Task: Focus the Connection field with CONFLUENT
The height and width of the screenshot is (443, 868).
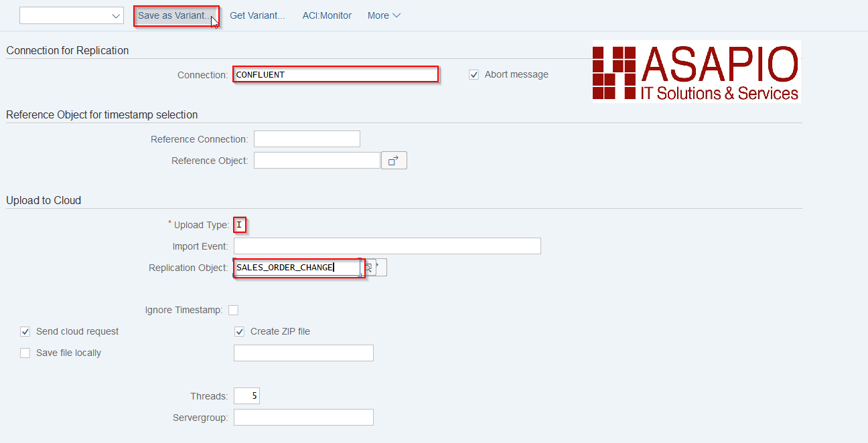Action: [x=336, y=74]
